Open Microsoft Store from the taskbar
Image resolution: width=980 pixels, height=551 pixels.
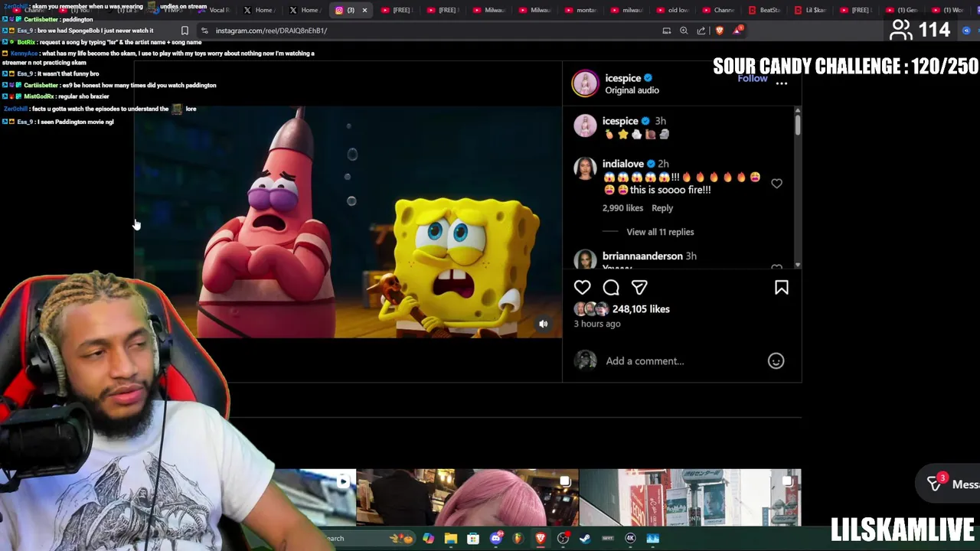pos(473,538)
